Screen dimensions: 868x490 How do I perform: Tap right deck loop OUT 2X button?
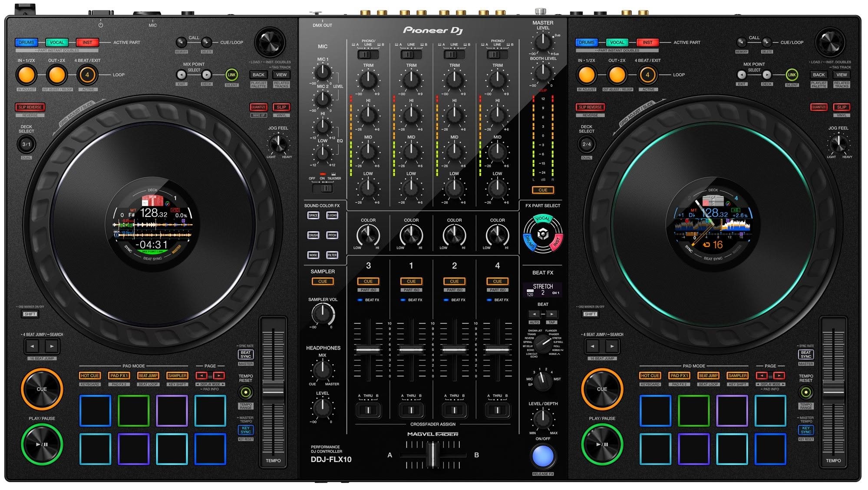pyautogui.click(x=617, y=75)
